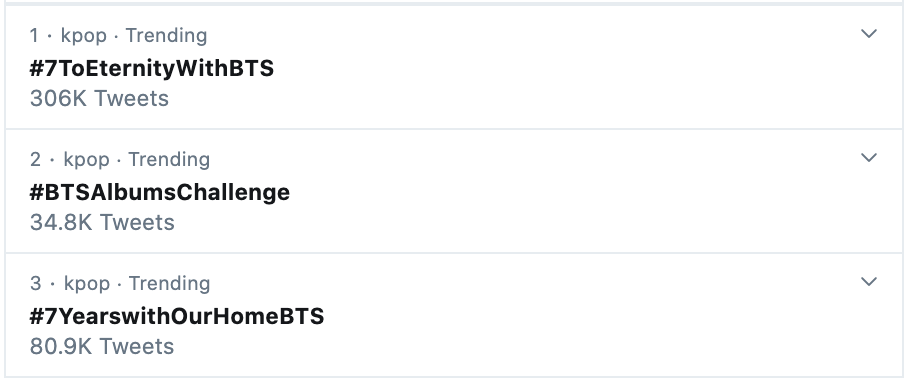Click the 306K Tweets count
The width and height of the screenshot is (904, 378).
pos(99,99)
